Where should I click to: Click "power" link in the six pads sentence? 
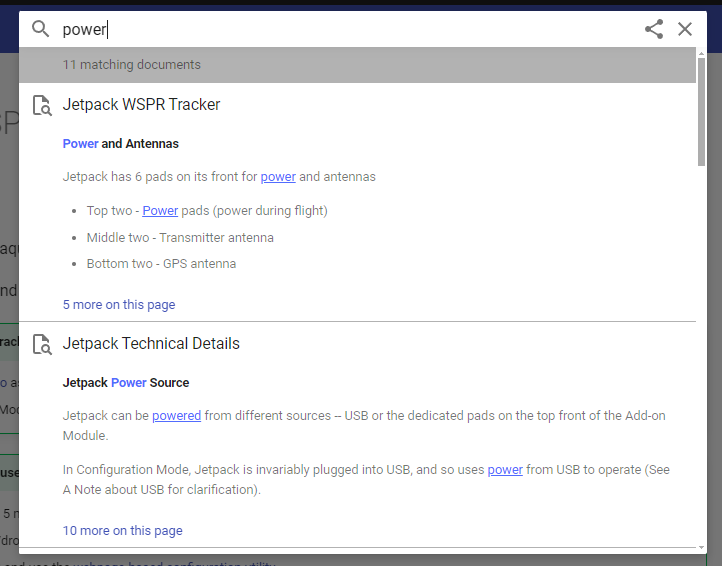pos(278,177)
